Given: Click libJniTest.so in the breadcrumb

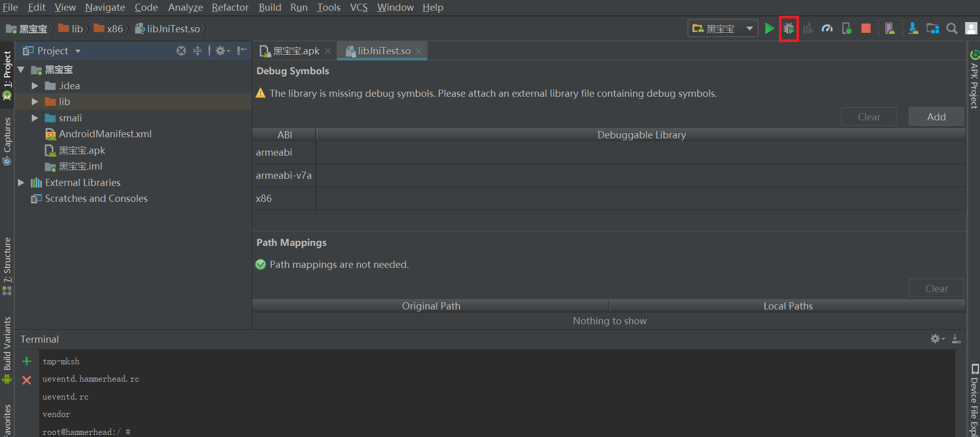Looking at the screenshot, I should point(167,29).
